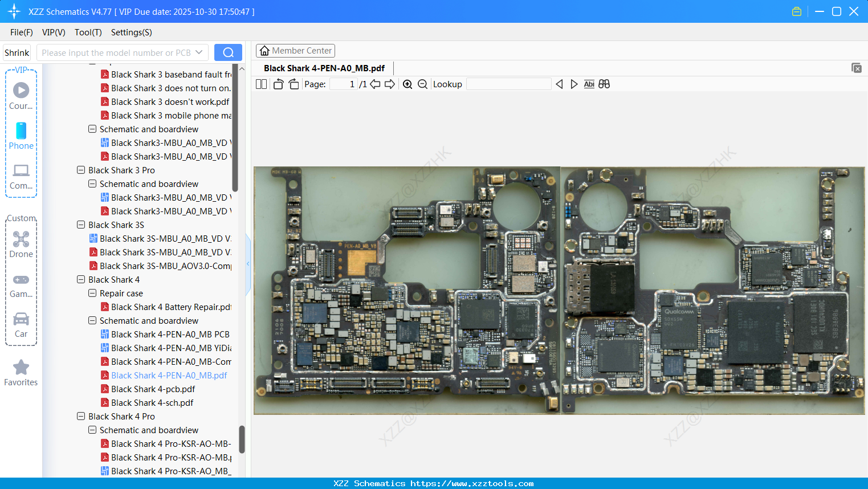Click the binoculars search icon
This screenshot has width=868, height=489.
coord(604,84)
